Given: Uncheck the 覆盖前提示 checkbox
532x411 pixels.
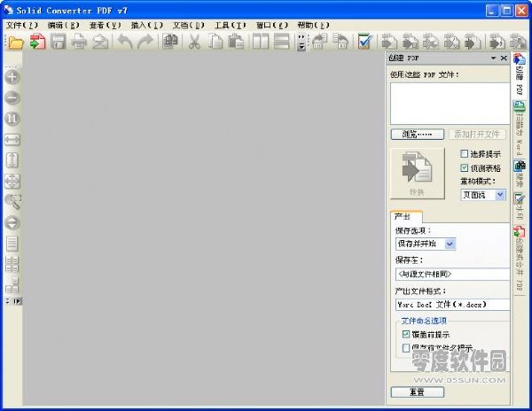Looking at the screenshot, I should (x=406, y=334).
